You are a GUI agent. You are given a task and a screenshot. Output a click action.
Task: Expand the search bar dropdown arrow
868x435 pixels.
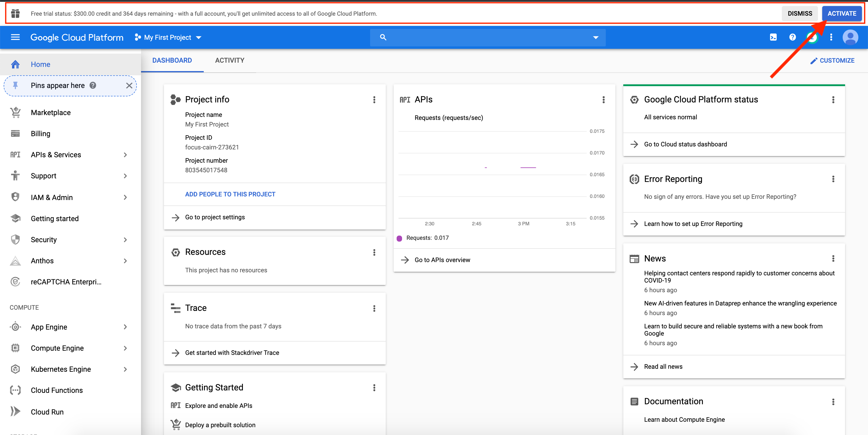click(596, 37)
